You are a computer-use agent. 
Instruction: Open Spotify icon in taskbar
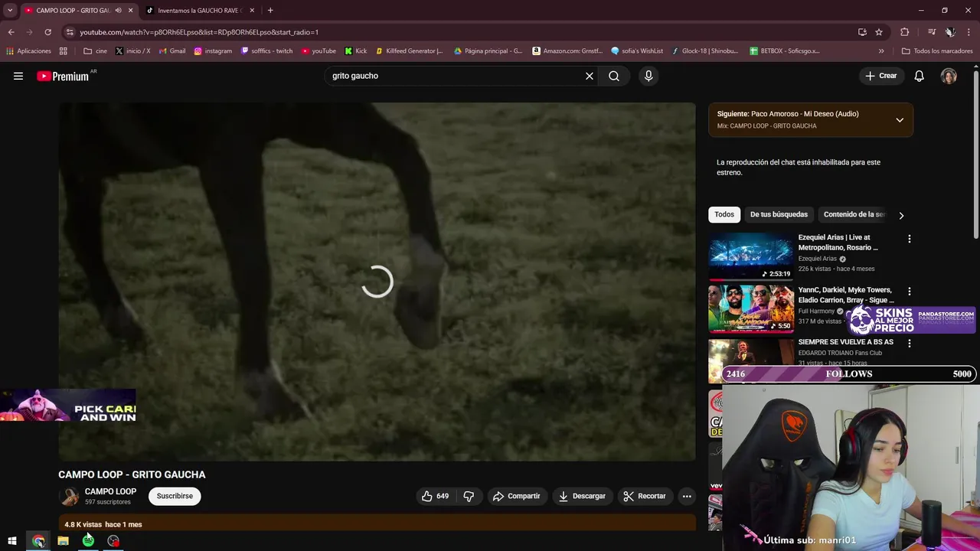pyautogui.click(x=88, y=541)
